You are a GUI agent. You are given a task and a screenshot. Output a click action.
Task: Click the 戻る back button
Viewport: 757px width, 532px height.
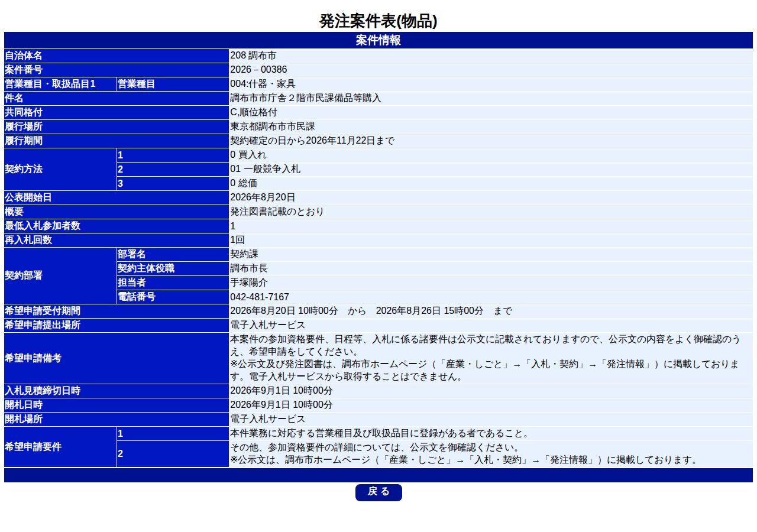[378, 492]
